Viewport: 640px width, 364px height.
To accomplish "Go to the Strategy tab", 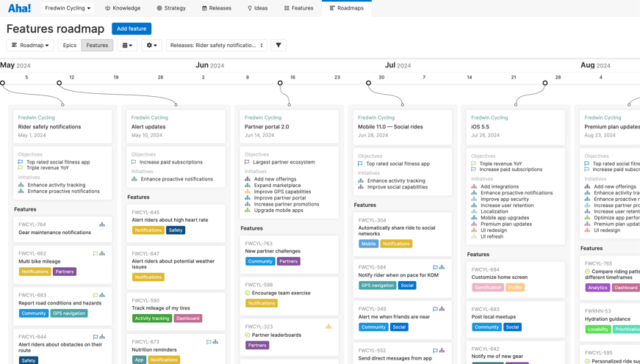I will coord(171,8).
